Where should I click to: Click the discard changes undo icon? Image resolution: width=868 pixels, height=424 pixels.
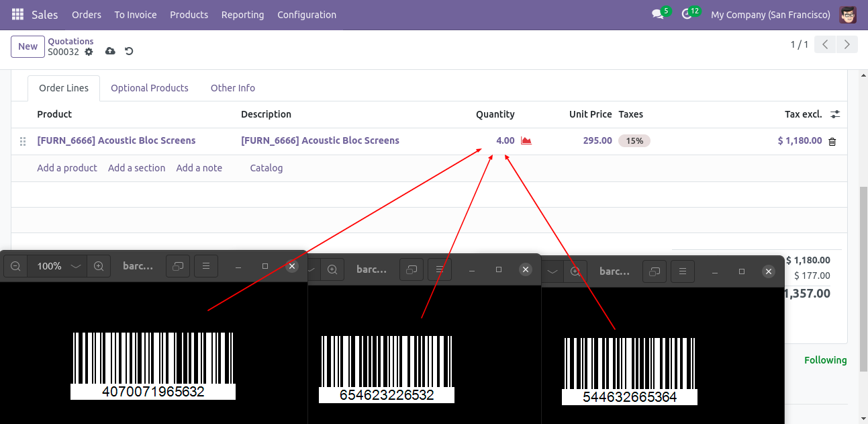(x=129, y=51)
